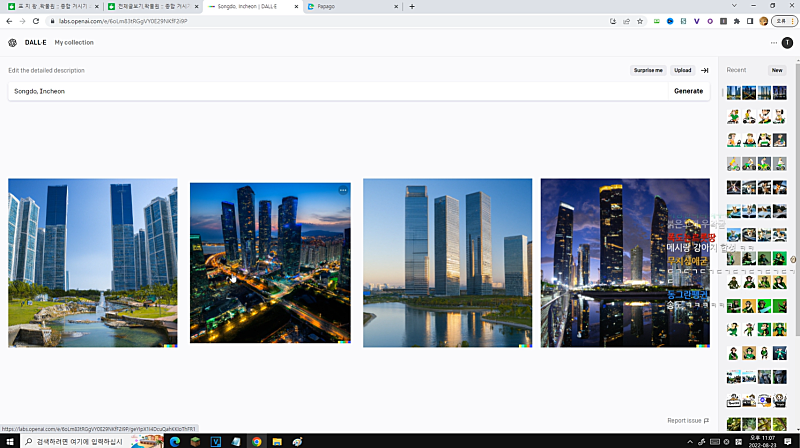Screen dimensions: 800x448
Task: Click the New button in Recent panel
Action: [777, 70]
